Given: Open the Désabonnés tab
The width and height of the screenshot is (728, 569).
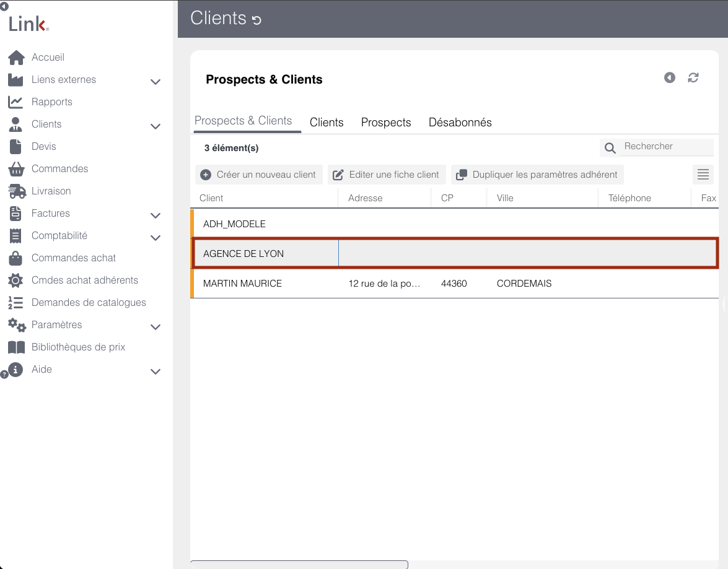Looking at the screenshot, I should tap(460, 123).
